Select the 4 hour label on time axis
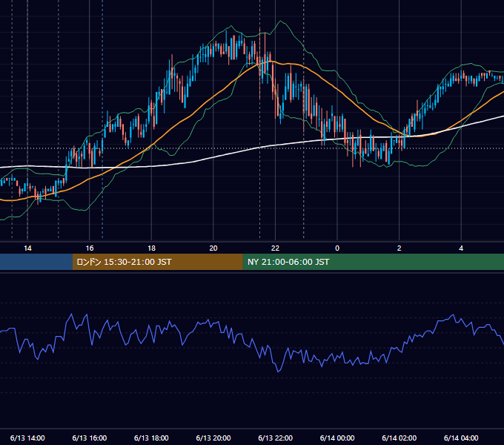This screenshot has height=445, width=504. tap(461, 248)
